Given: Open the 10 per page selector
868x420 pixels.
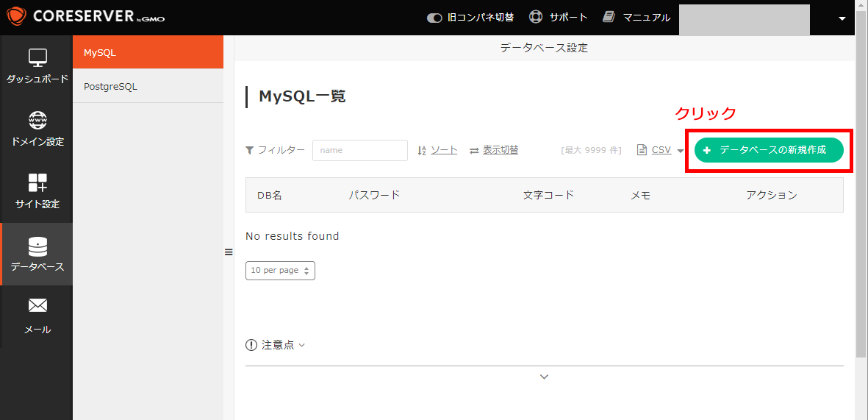Looking at the screenshot, I should (280, 271).
